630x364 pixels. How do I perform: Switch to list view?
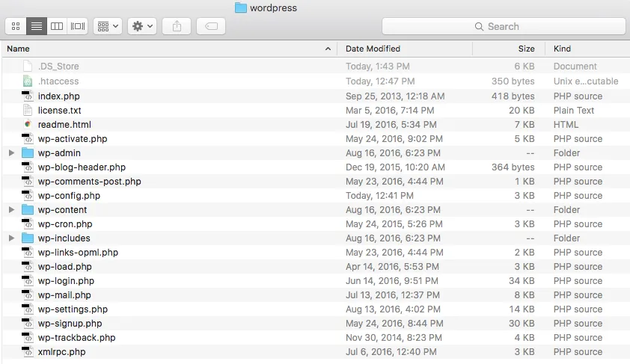(x=36, y=26)
